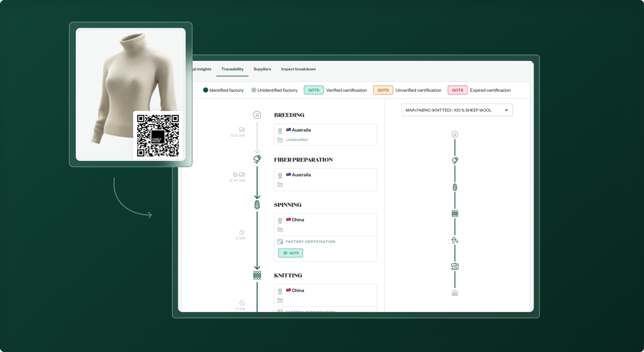
Task: Click the Unidentified factory grey dot
Action: [x=254, y=90]
